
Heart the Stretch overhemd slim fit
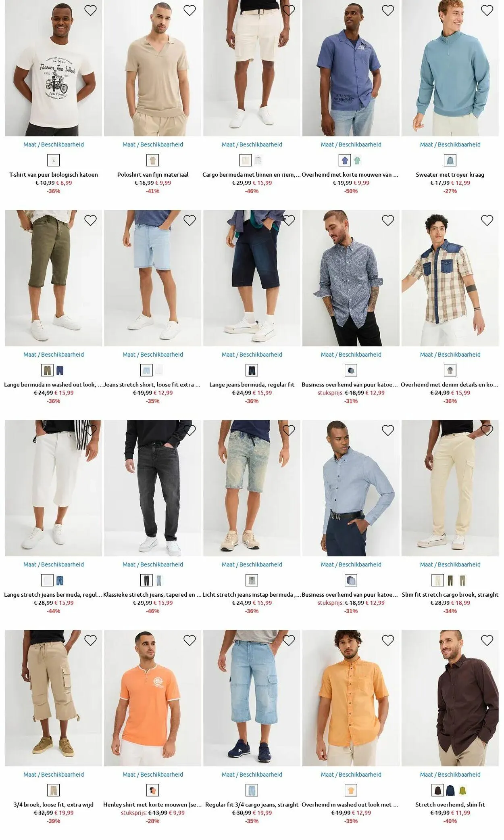pos(487,640)
